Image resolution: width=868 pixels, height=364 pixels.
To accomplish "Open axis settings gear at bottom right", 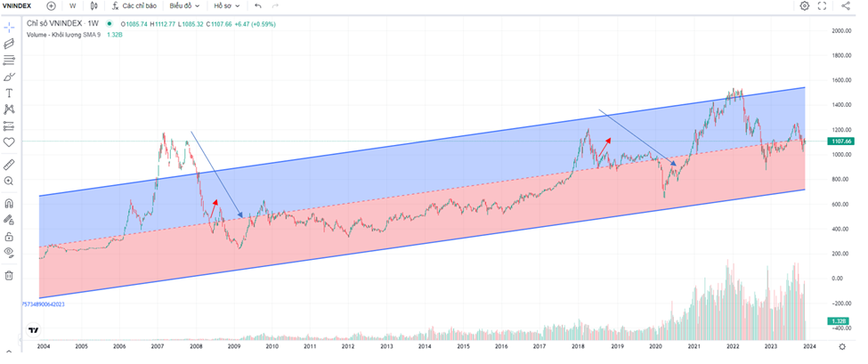I will [x=842, y=346].
